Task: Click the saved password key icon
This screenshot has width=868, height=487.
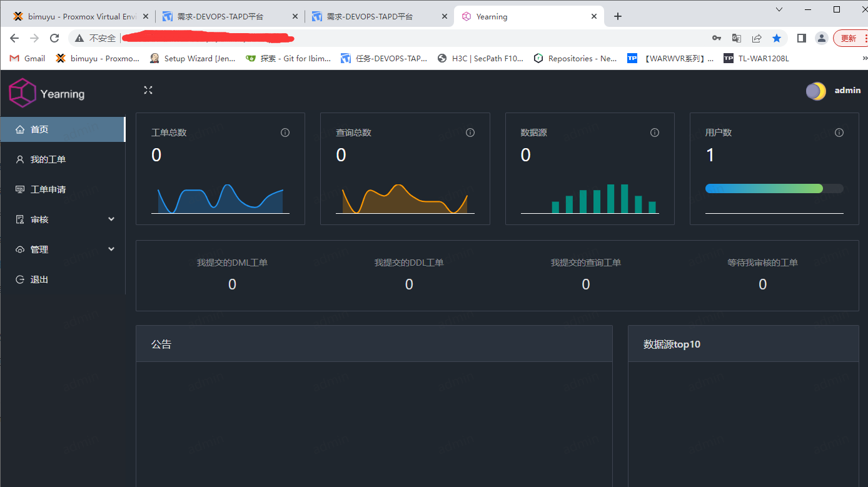Action: pyautogui.click(x=717, y=38)
